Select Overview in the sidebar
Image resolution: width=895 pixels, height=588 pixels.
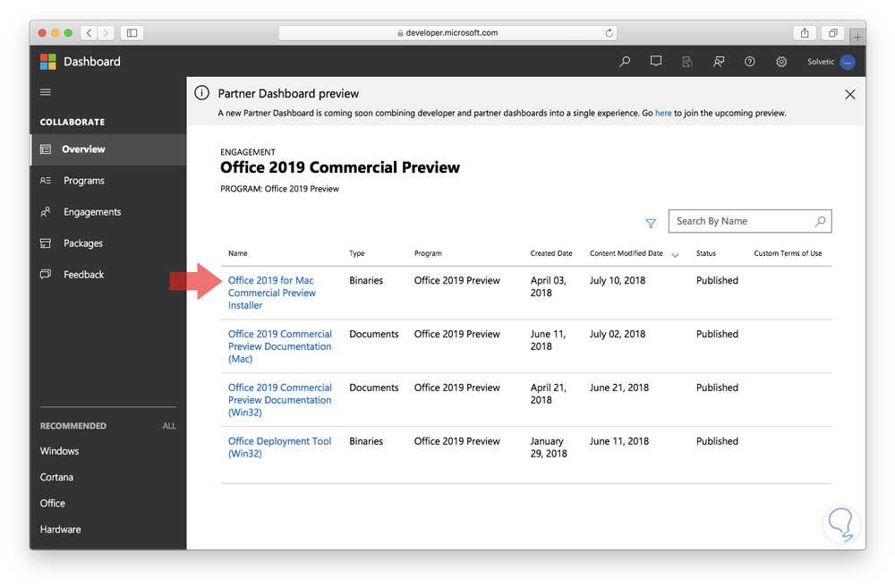(108, 149)
